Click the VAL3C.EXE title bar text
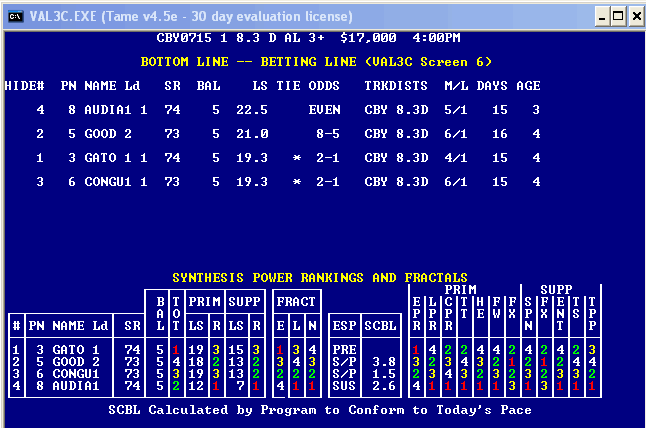Screen dimensions: 646x428 coord(191,16)
